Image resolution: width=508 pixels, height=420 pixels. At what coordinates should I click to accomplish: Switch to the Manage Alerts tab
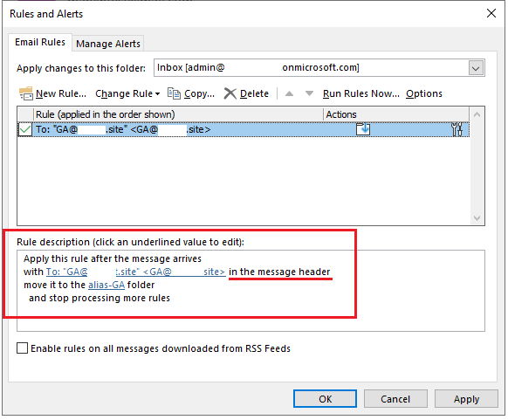pyautogui.click(x=108, y=44)
